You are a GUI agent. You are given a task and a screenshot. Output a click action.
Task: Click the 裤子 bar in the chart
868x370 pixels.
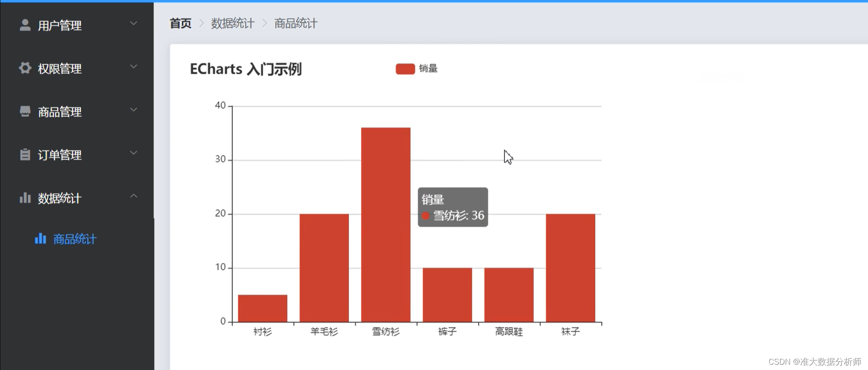pyautogui.click(x=447, y=295)
